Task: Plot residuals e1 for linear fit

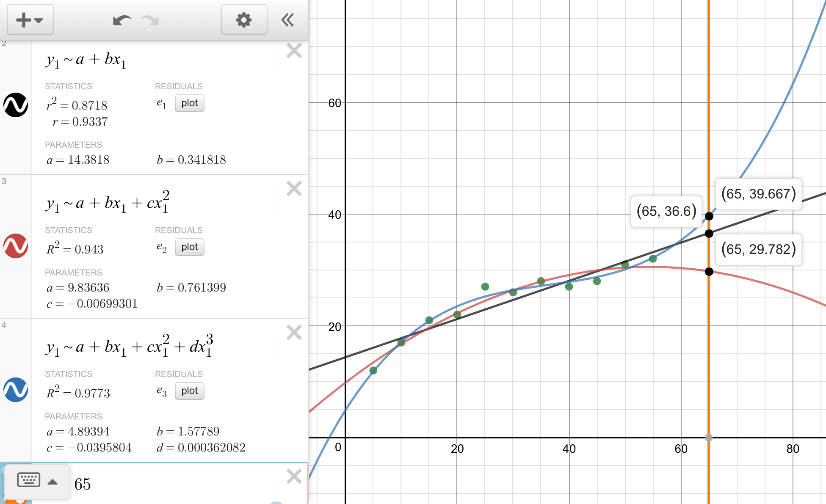Action: [x=189, y=103]
